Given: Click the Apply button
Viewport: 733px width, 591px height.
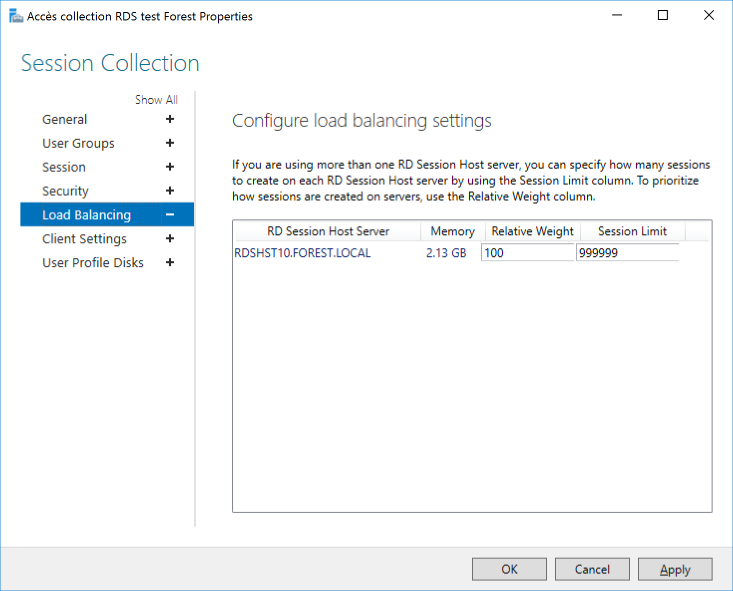Looking at the screenshot, I should (x=675, y=569).
